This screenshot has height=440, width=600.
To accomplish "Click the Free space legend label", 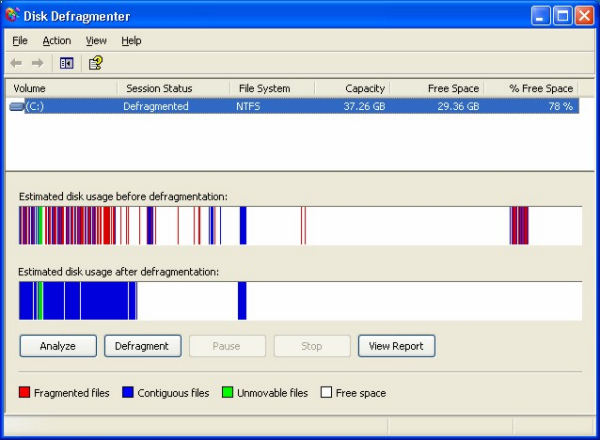I will (361, 393).
